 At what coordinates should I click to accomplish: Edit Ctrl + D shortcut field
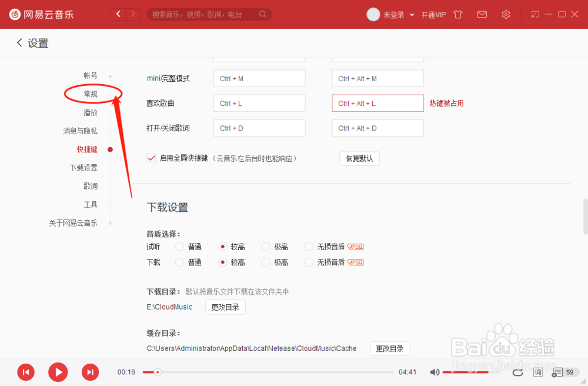tap(259, 128)
